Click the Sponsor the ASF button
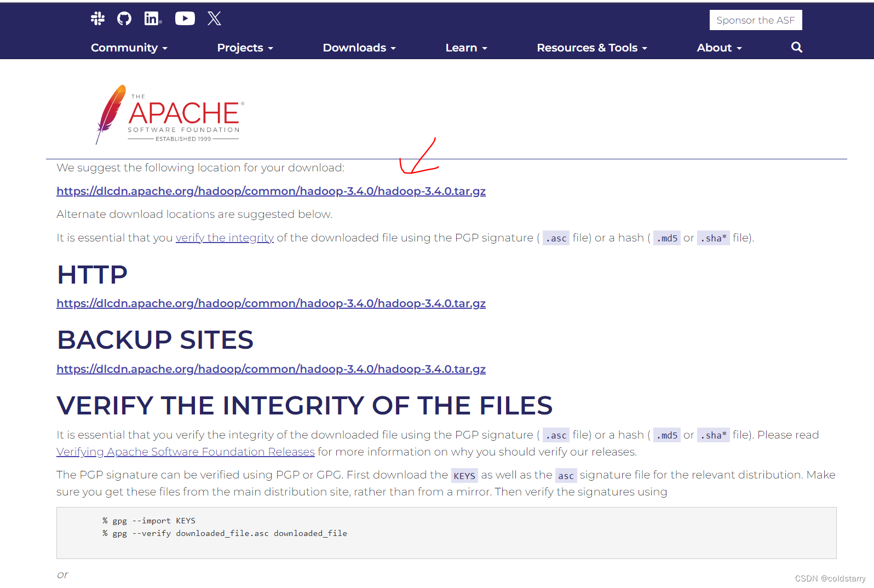Screen dimensions: 874x588 [756, 20]
